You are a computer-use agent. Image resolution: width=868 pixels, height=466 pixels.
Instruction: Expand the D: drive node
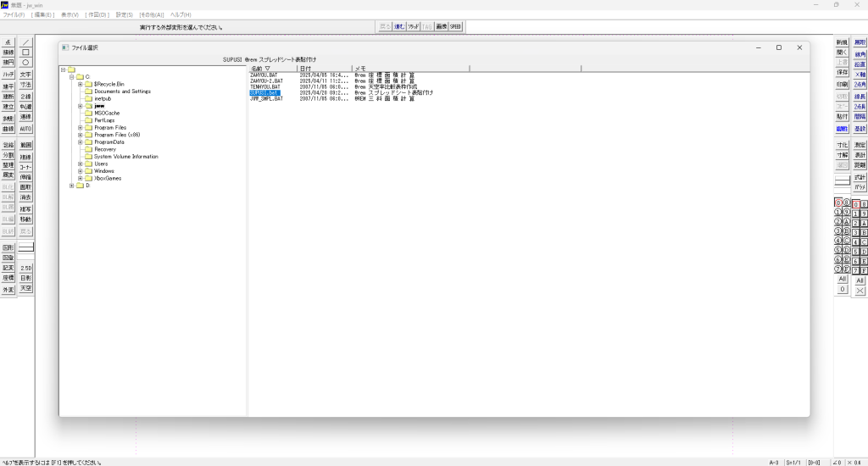tap(71, 186)
